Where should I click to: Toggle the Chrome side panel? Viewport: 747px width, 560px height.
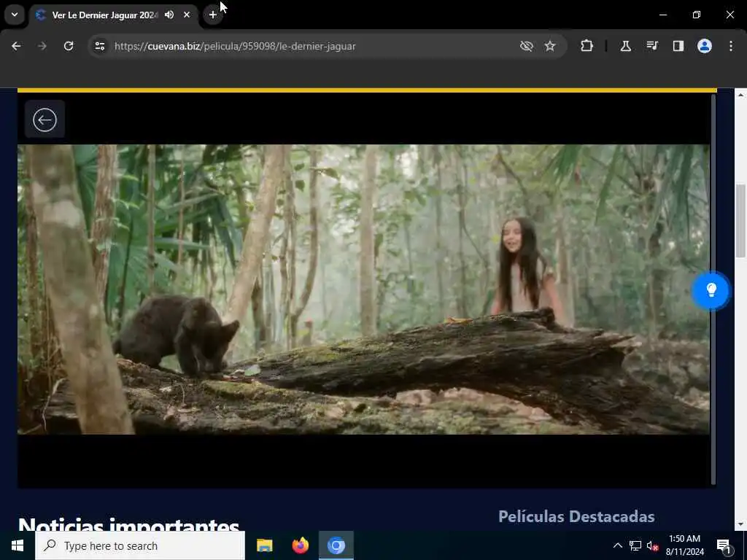[678, 46]
